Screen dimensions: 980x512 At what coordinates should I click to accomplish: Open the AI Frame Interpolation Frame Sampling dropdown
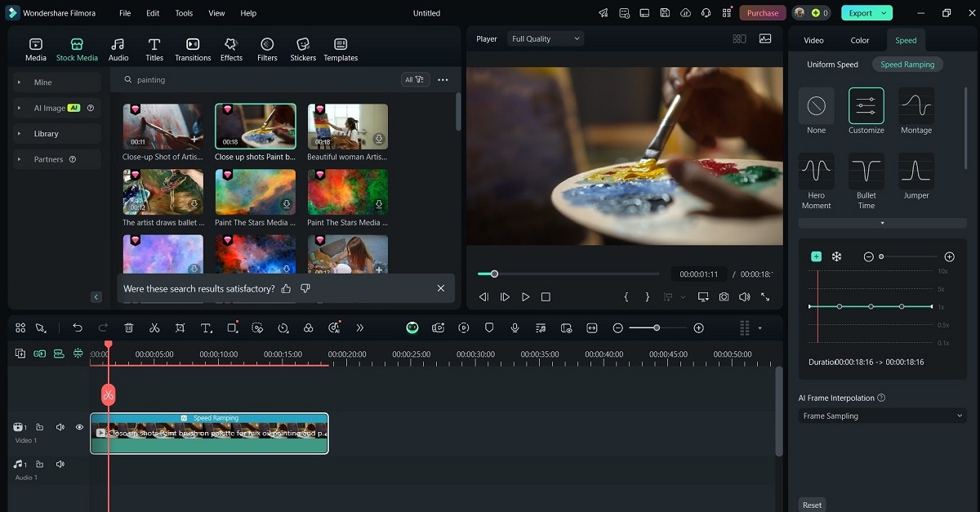[881, 416]
